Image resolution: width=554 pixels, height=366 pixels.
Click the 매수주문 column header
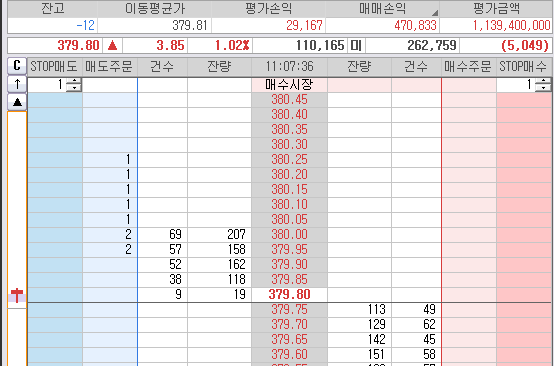point(468,66)
